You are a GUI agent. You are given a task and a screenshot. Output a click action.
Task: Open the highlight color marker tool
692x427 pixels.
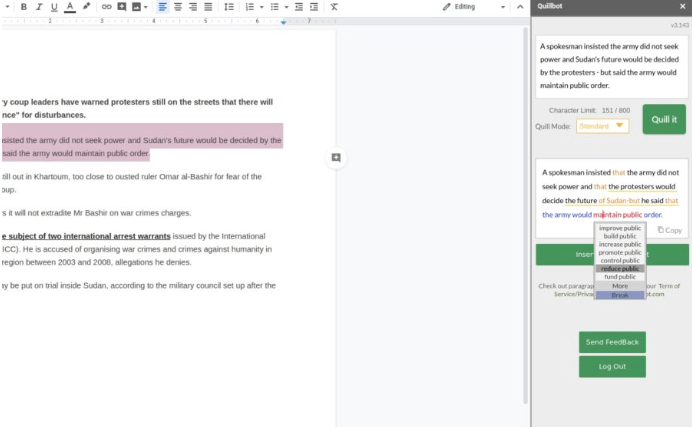86,7
